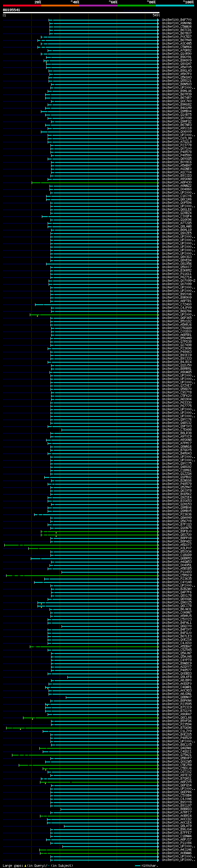Select hit label UniRef100_B4MU43
The height and width of the screenshot is (868, 197).
(x=176, y=454)
